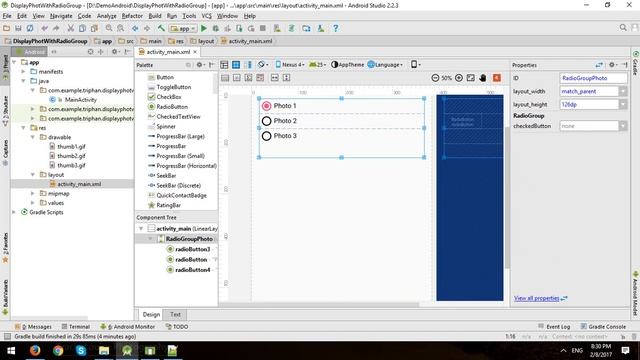Screen dimensions: 640x360
Task: Click the Save All toolbar icon
Action: [x=18, y=28]
